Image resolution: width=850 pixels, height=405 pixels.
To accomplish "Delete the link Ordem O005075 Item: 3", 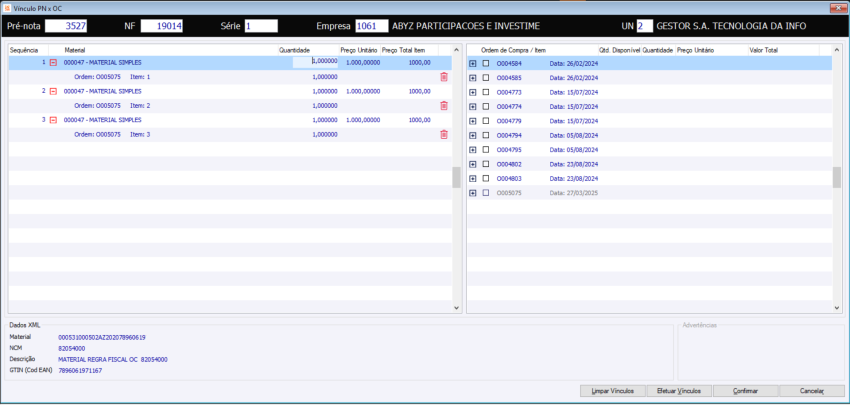I will click(444, 134).
